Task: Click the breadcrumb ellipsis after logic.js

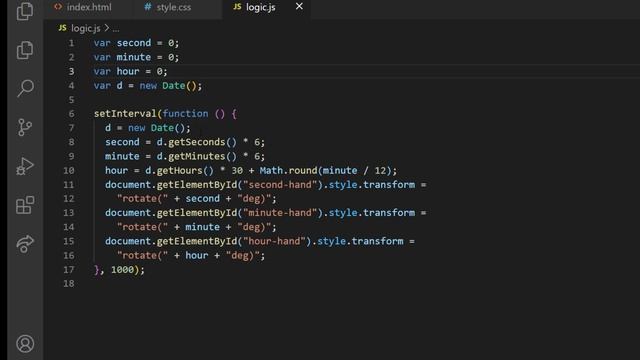Action: [116, 29]
